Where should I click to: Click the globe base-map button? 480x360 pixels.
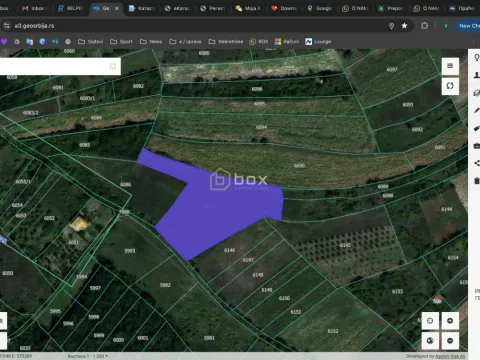[x=430, y=341]
